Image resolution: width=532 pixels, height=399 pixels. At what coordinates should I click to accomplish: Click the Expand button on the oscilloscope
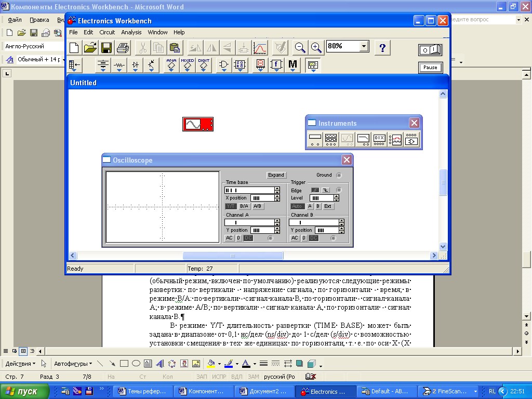pyautogui.click(x=276, y=175)
